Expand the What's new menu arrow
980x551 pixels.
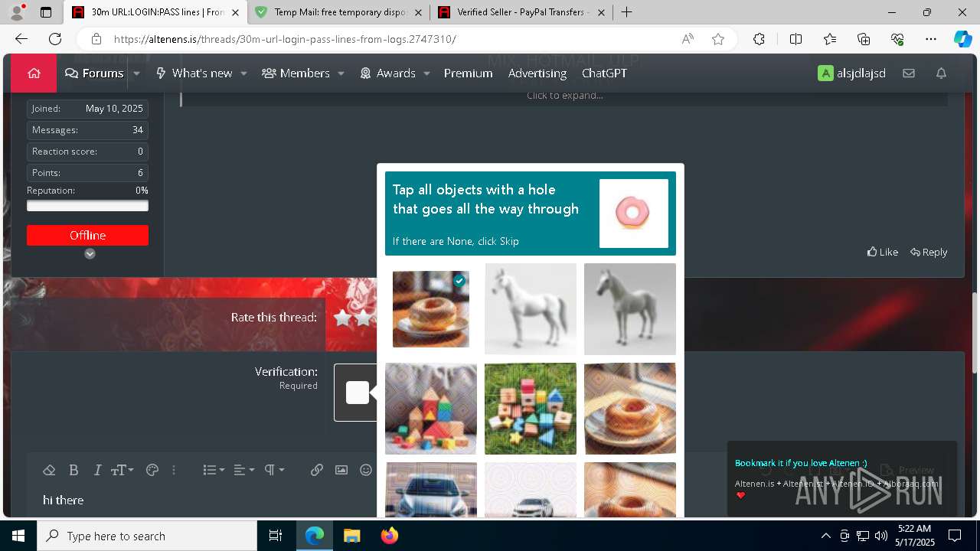tap(243, 73)
